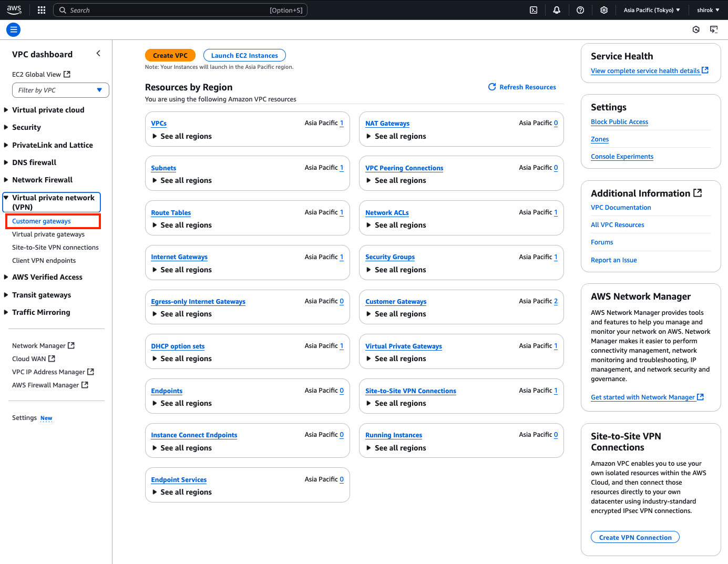Viewport: 728px width, 564px height.
Task: Collapse Virtual private network (VPN) section
Action: (x=52, y=202)
